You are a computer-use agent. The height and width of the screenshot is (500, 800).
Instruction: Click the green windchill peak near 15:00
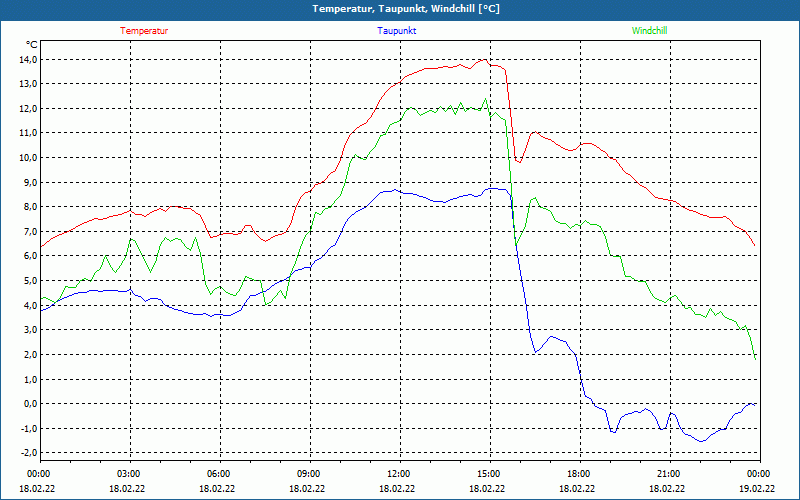[x=485, y=99]
